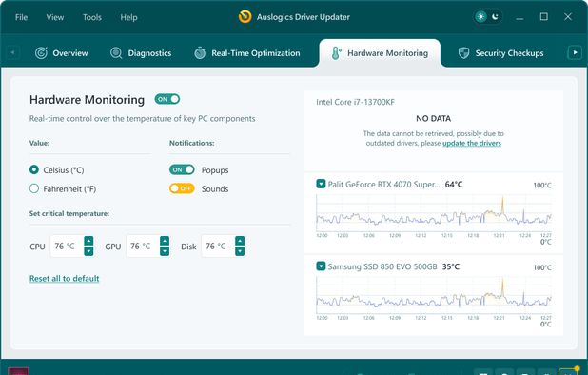This screenshot has width=588, height=375.
Task: Open the Help menu
Action: tap(128, 17)
